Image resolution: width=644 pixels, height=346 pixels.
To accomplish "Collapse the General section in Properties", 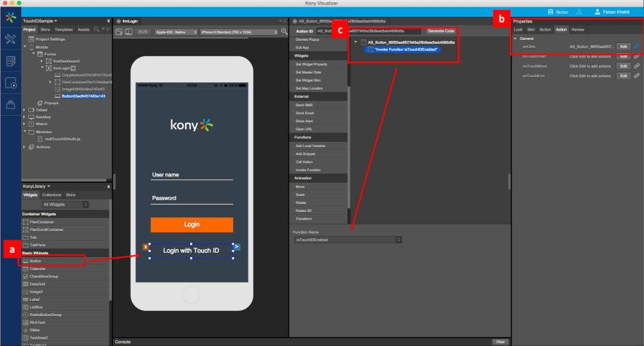I will pos(516,39).
